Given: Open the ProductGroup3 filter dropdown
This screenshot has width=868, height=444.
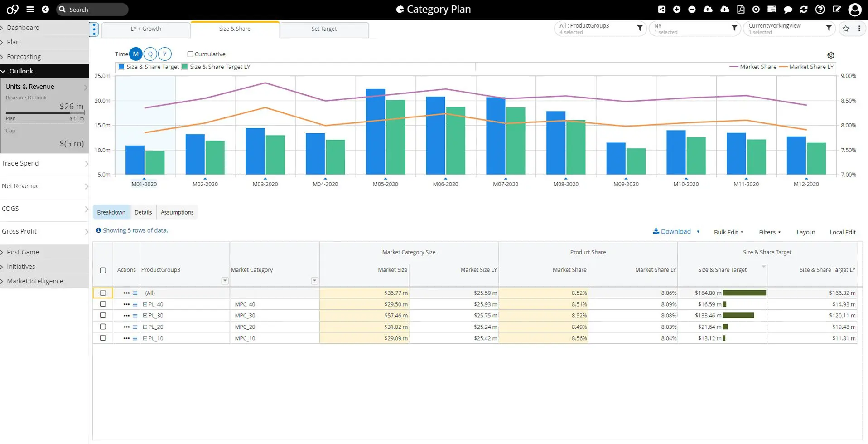Looking at the screenshot, I should 639,29.
